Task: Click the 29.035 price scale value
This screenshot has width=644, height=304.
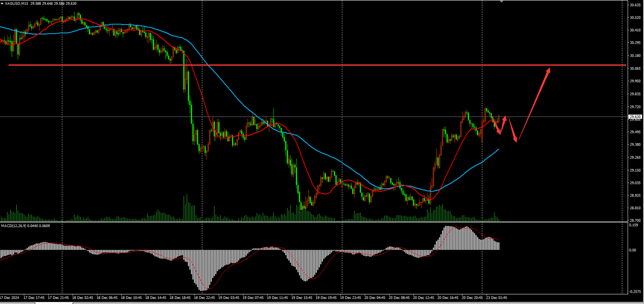Action: pos(635,183)
